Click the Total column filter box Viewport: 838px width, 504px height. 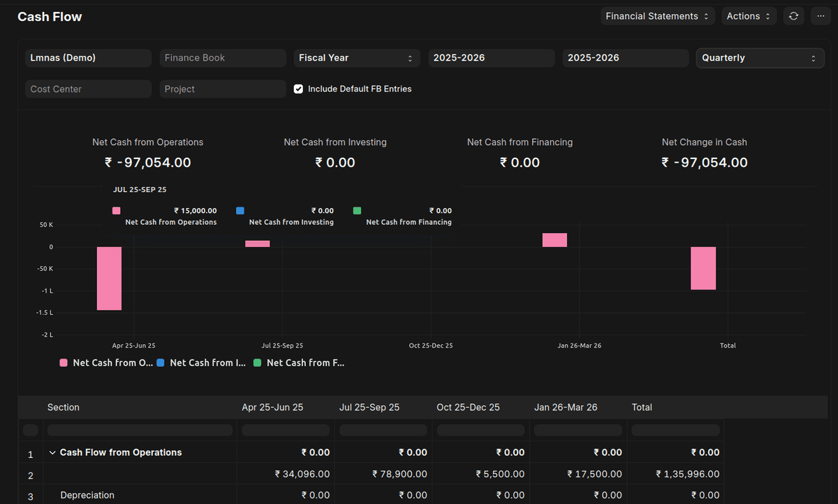tap(675, 430)
